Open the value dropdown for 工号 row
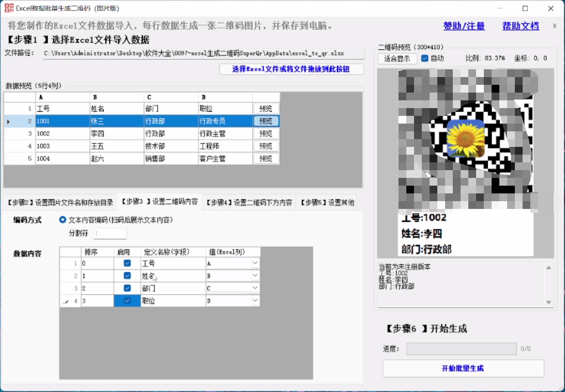The image size is (565, 392). click(254, 264)
